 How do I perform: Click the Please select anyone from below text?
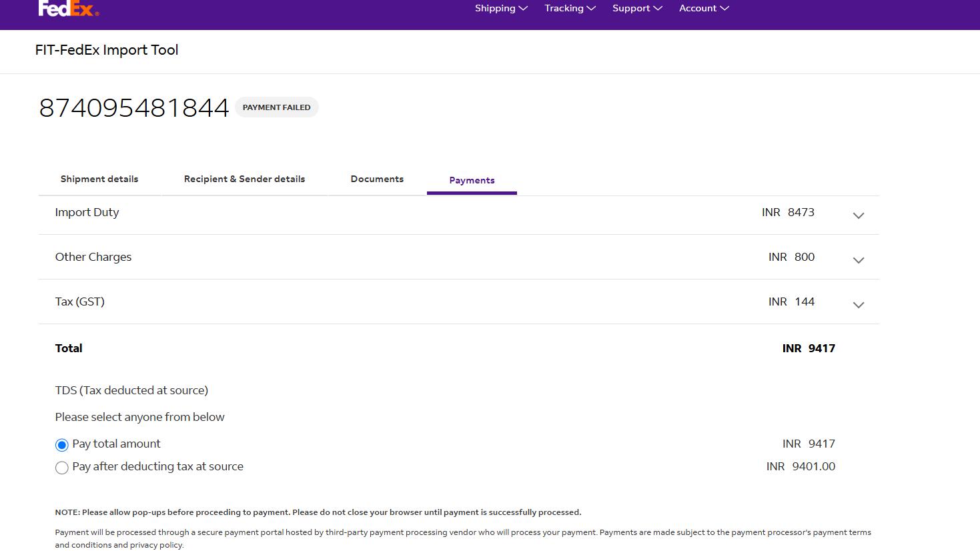pyautogui.click(x=139, y=417)
